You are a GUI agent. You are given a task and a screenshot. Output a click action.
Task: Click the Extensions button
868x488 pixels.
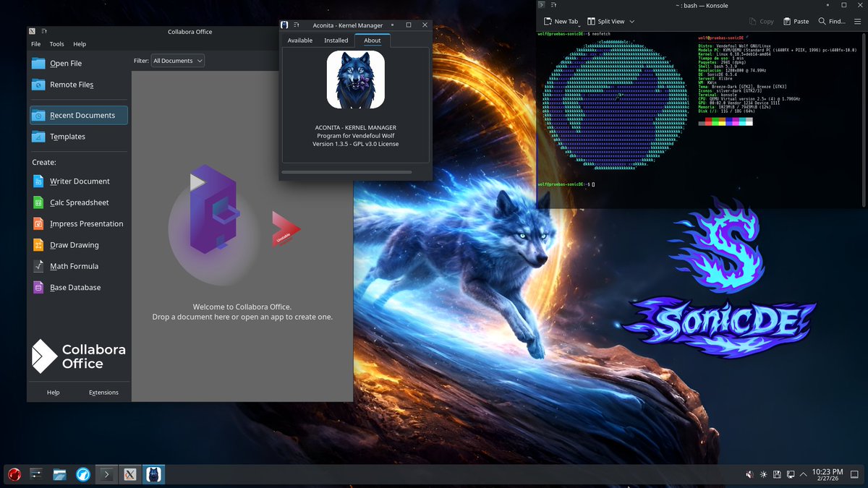[103, 393]
